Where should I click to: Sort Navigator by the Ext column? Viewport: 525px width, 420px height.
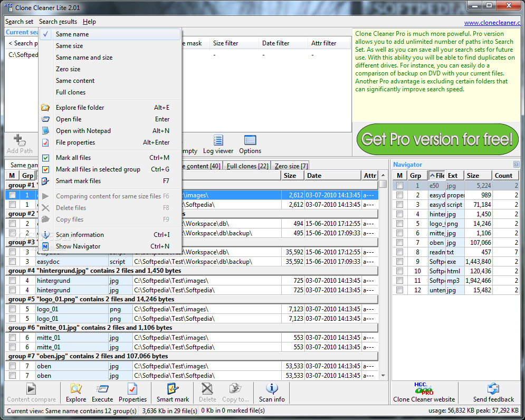point(455,176)
